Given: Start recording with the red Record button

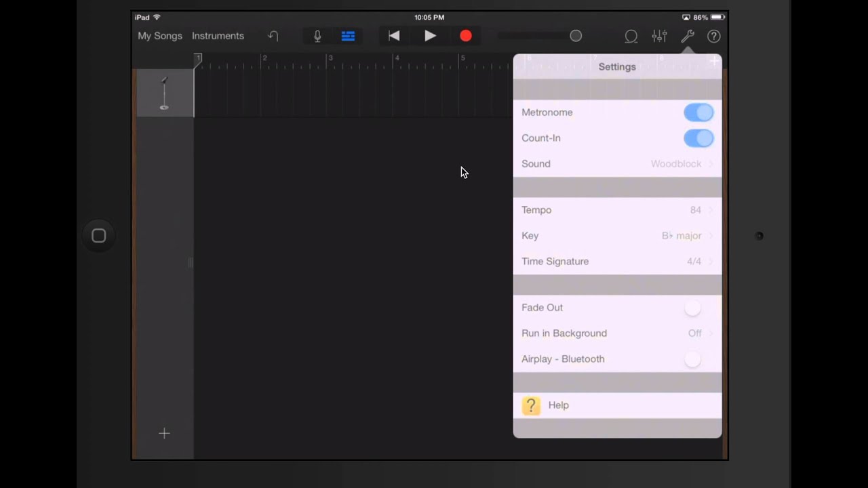Looking at the screenshot, I should pyautogui.click(x=466, y=36).
